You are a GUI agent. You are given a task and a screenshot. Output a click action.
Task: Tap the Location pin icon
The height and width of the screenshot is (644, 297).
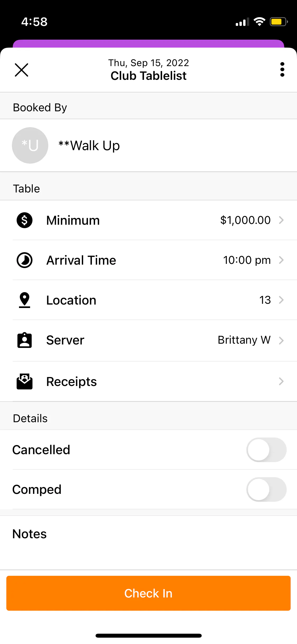(x=25, y=300)
